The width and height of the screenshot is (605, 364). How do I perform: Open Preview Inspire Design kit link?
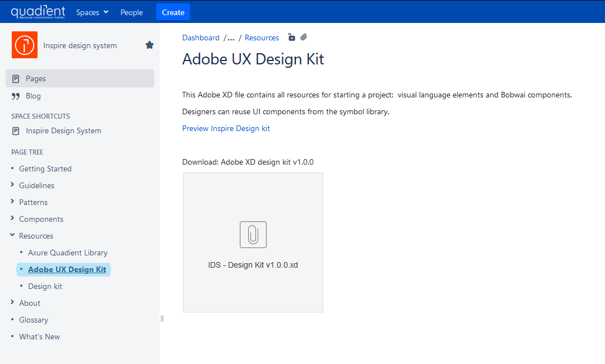[226, 128]
